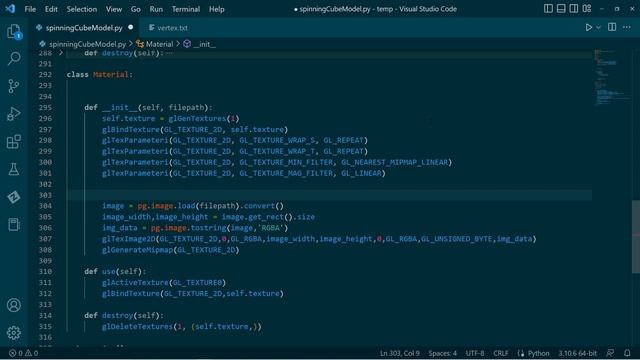
Task: Toggle the primary side bar layout
Action: coord(548,9)
